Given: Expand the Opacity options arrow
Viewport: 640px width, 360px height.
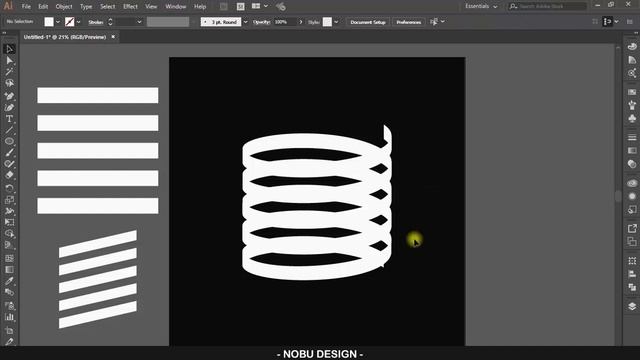Looking at the screenshot, I should (301, 22).
